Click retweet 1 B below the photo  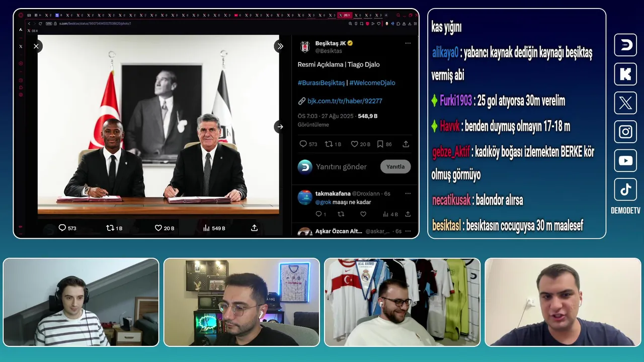(114, 228)
